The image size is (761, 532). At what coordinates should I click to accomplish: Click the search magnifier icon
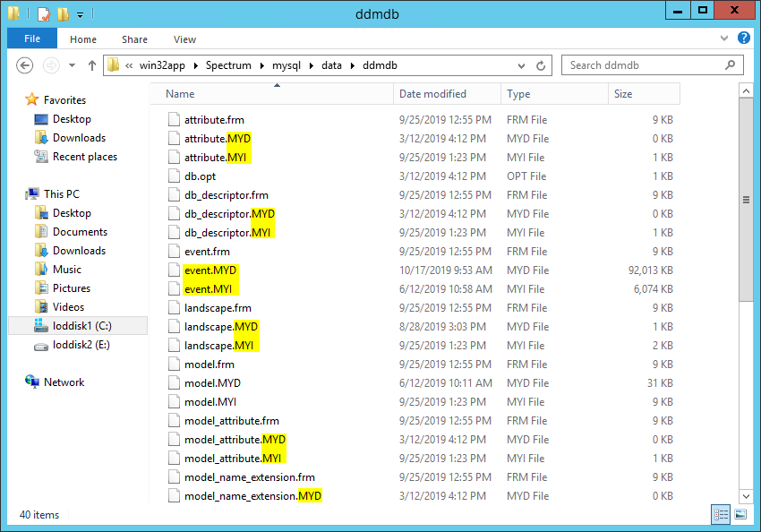pos(731,65)
